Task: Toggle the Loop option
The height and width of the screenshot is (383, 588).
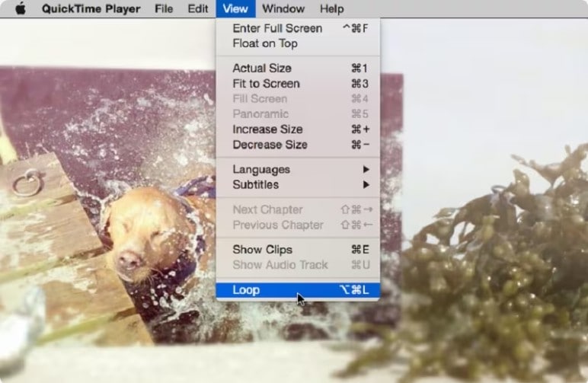Action: pyautogui.click(x=298, y=290)
